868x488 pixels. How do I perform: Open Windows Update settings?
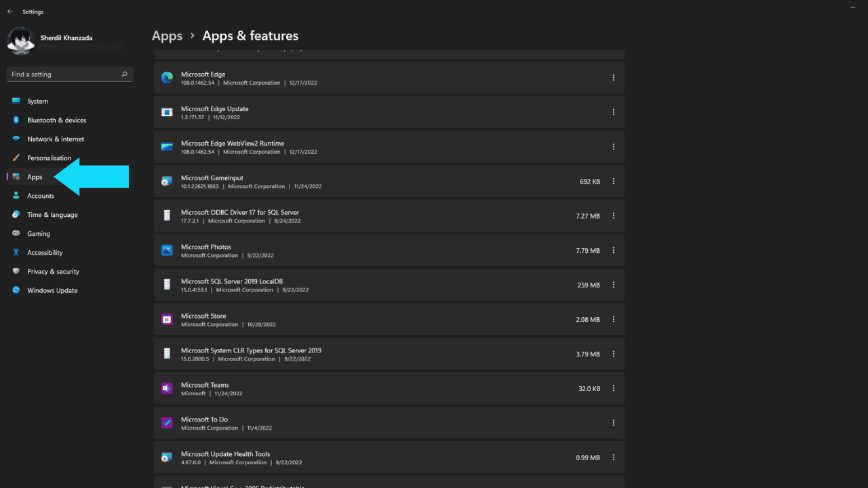[x=70, y=291]
